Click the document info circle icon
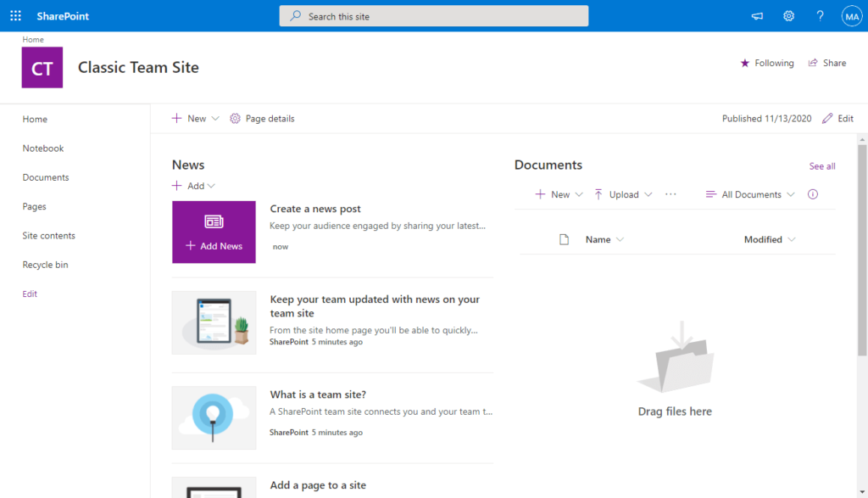Viewport: 868px width, 498px height. click(813, 194)
